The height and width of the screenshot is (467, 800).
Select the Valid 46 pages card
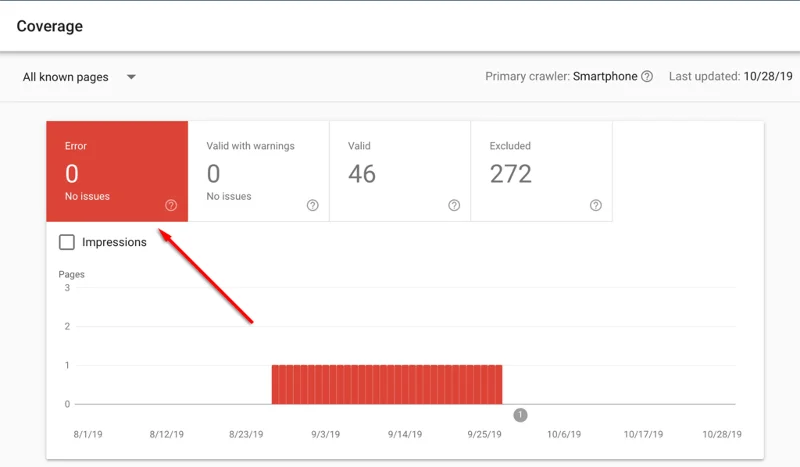(400, 171)
